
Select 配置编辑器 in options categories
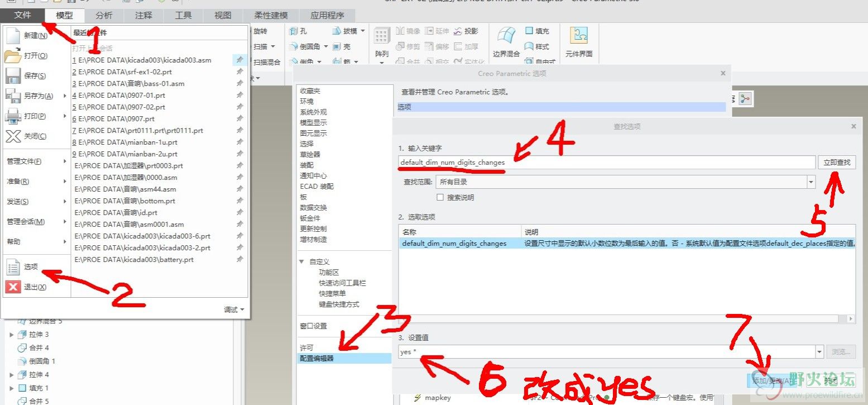[x=344, y=358]
